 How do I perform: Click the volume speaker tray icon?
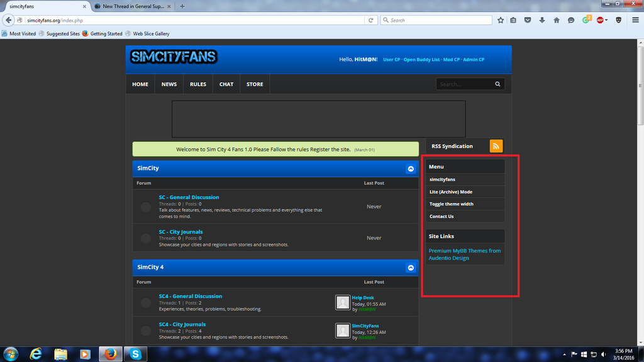603,354
